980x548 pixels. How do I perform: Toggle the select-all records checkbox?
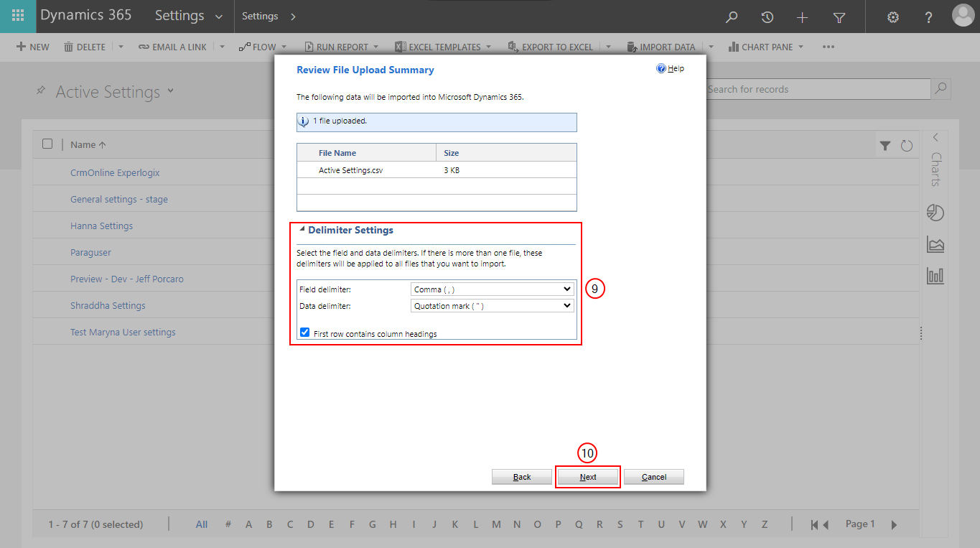(x=47, y=144)
